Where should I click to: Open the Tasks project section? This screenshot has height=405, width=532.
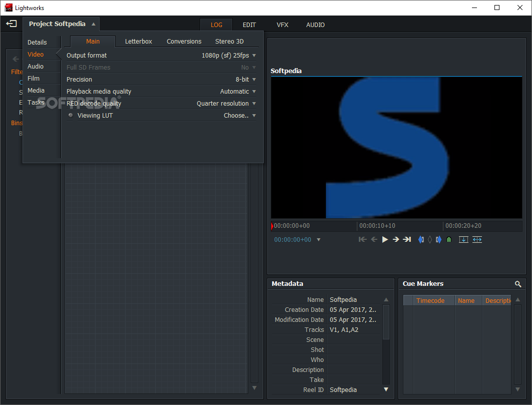(x=36, y=102)
